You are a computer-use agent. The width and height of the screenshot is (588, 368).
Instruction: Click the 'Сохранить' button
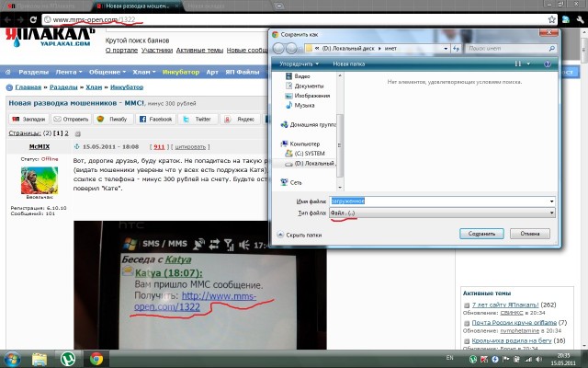(x=481, y=234)
